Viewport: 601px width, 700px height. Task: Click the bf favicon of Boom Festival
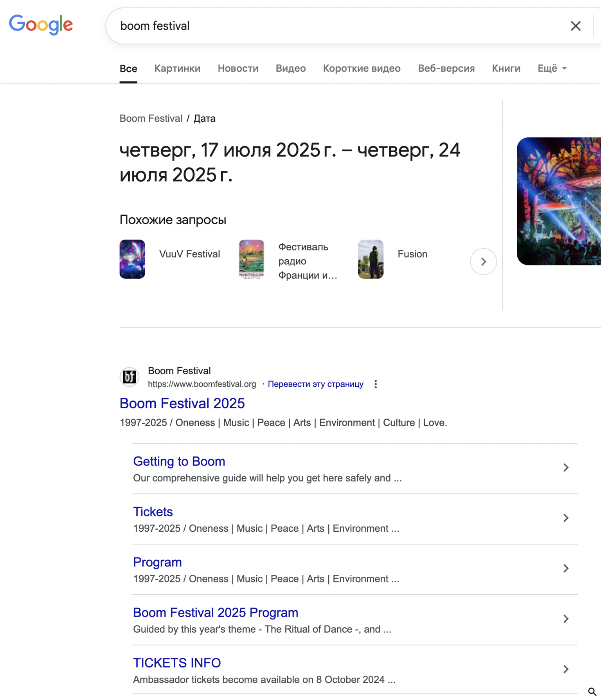pyautogui.click(x=130, y=377)
